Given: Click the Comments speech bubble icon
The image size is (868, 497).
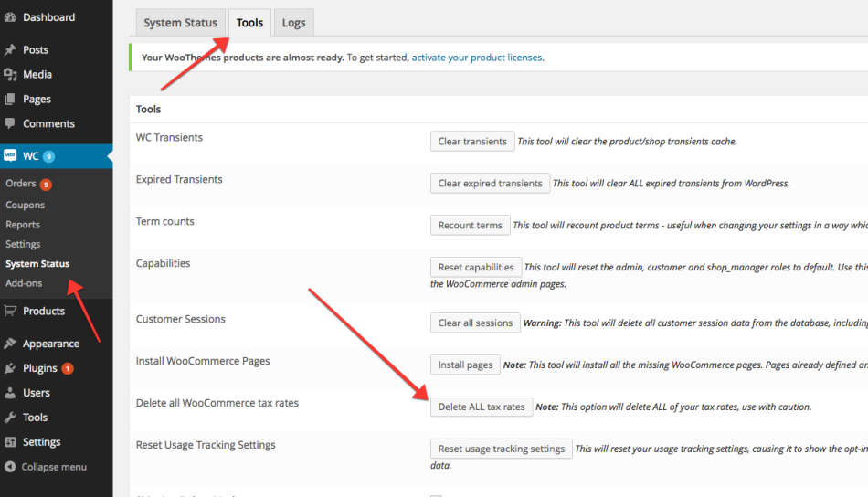Looking at the screenshot, I should tap(10, 123).
